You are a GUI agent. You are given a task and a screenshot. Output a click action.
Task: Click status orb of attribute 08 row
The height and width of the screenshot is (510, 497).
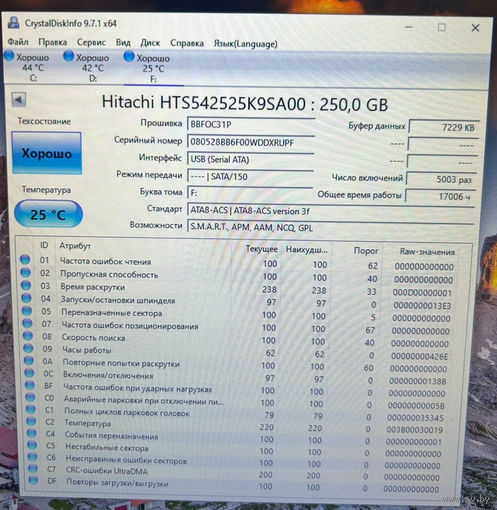(x=28, y=336)
